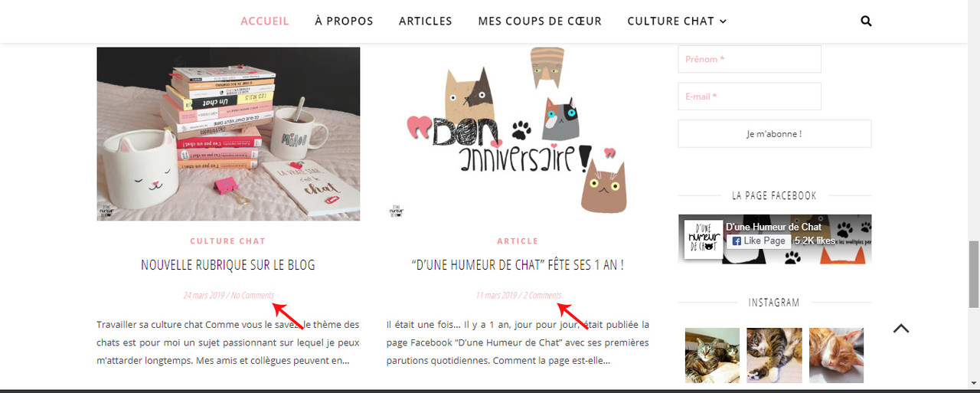The height and width of the screenshot is (393, 980).
Task: Click the E-mail input field
Action: pos(750,97)
